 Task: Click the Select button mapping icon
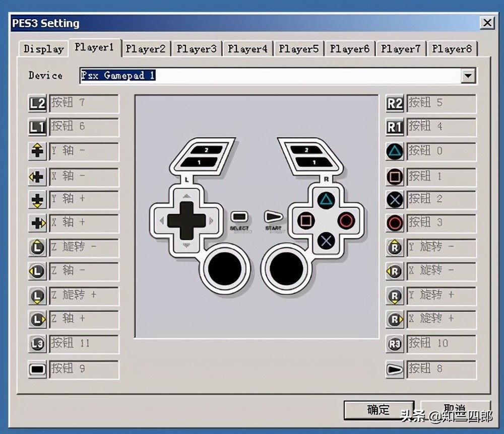[37, 370]
